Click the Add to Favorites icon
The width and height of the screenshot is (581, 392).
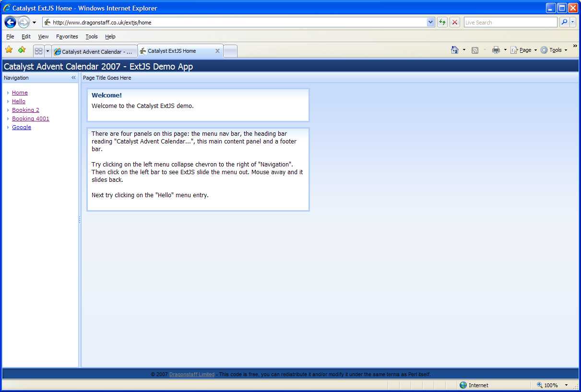[x=22, y=50]
